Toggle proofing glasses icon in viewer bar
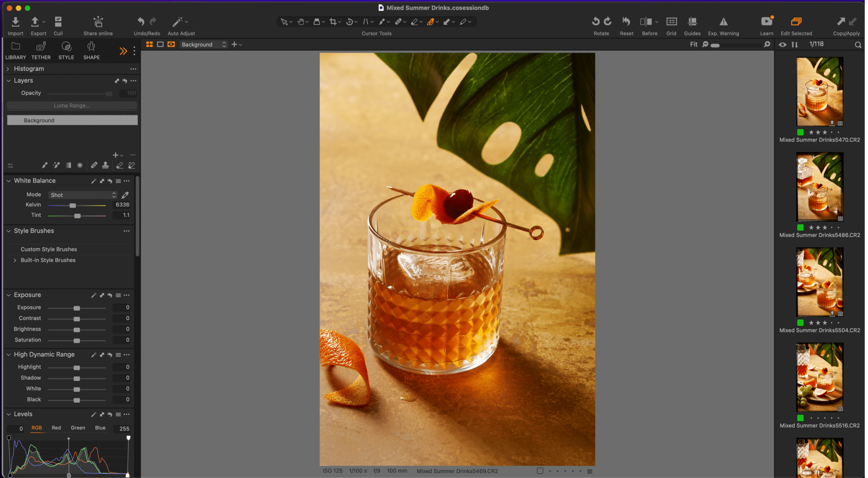 (171, 44)
